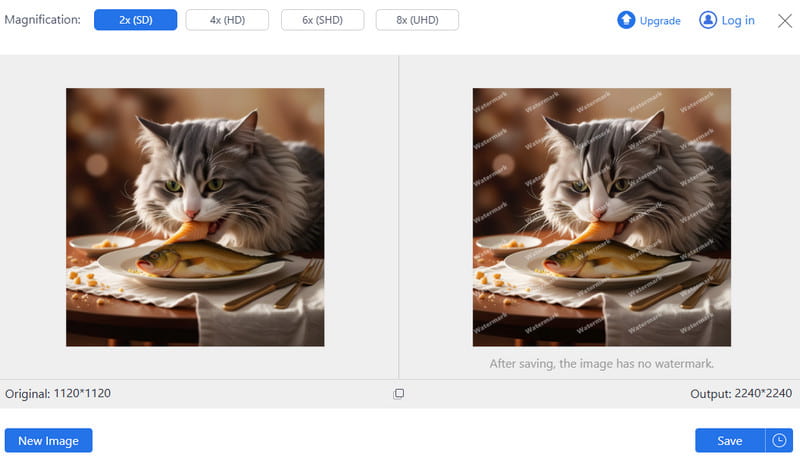Open the save history clock icon

tap(779, 441)
